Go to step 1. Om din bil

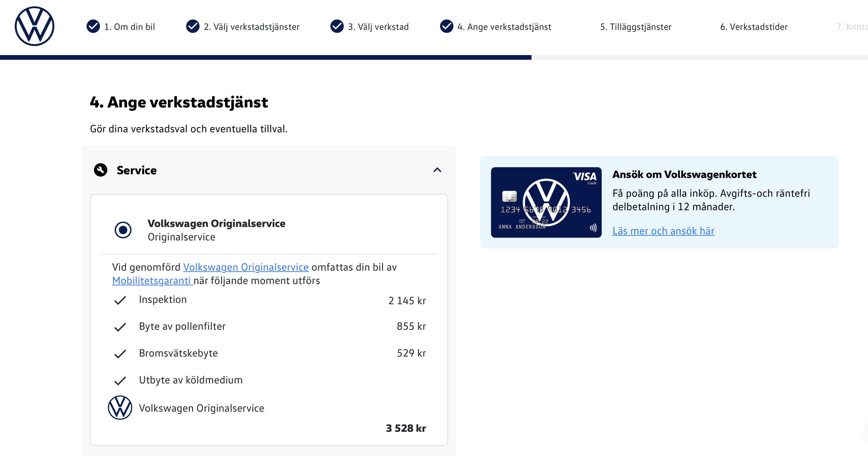coord(130,27)
